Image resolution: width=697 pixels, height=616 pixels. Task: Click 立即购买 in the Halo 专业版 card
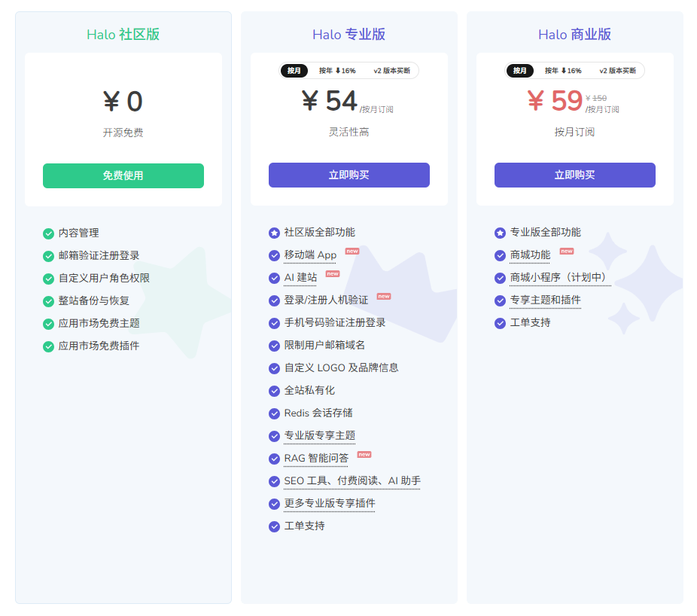click(x=349, y=175)
